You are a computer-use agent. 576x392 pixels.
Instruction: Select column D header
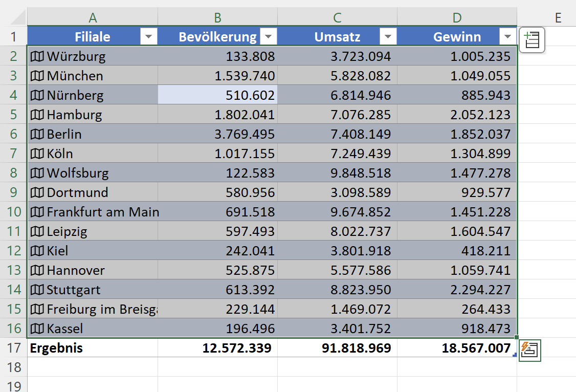(457, 17)
